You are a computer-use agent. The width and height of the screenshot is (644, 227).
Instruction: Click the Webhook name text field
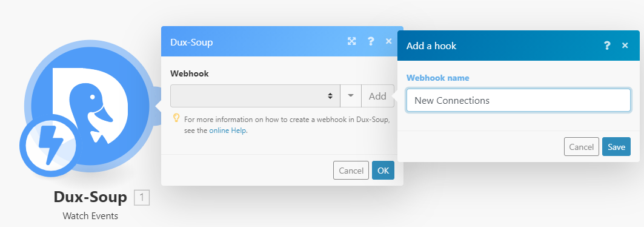tap(519, 100)
